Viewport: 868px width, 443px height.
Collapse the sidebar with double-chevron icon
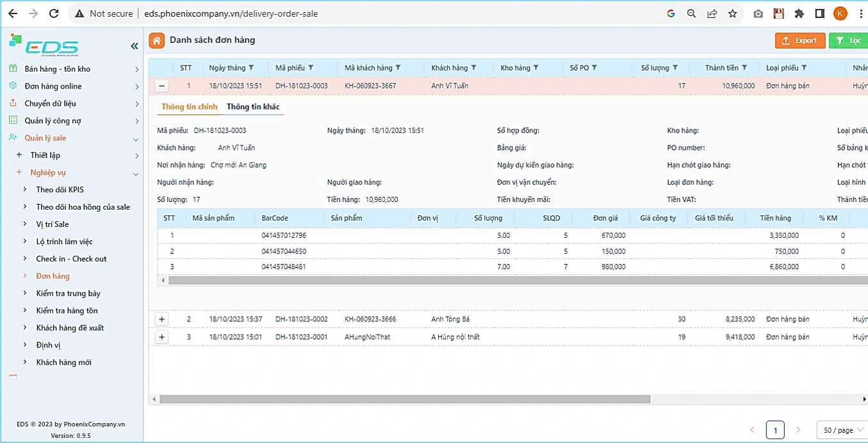click(x=135, y=46)
